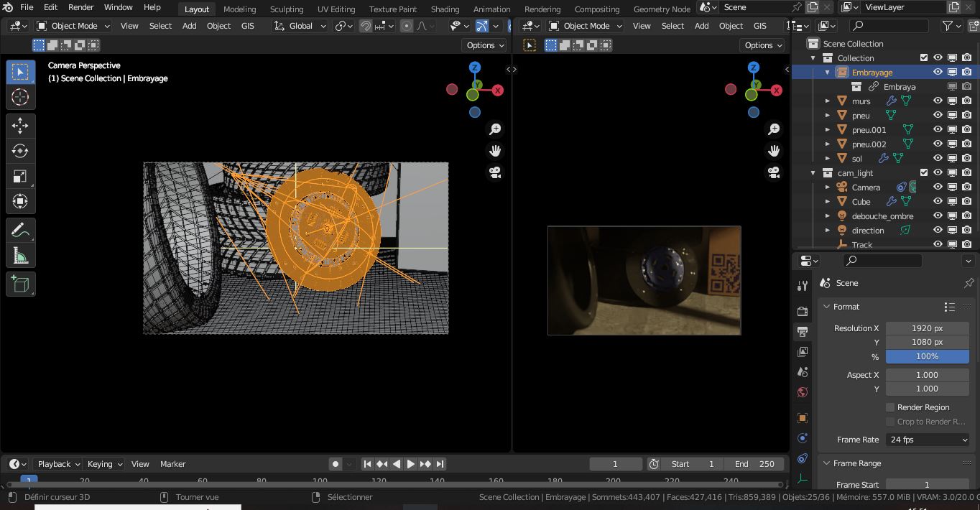Open the Render menu
Image resolution: width=980 pixels, height=510 pixels.
point(80,7)
